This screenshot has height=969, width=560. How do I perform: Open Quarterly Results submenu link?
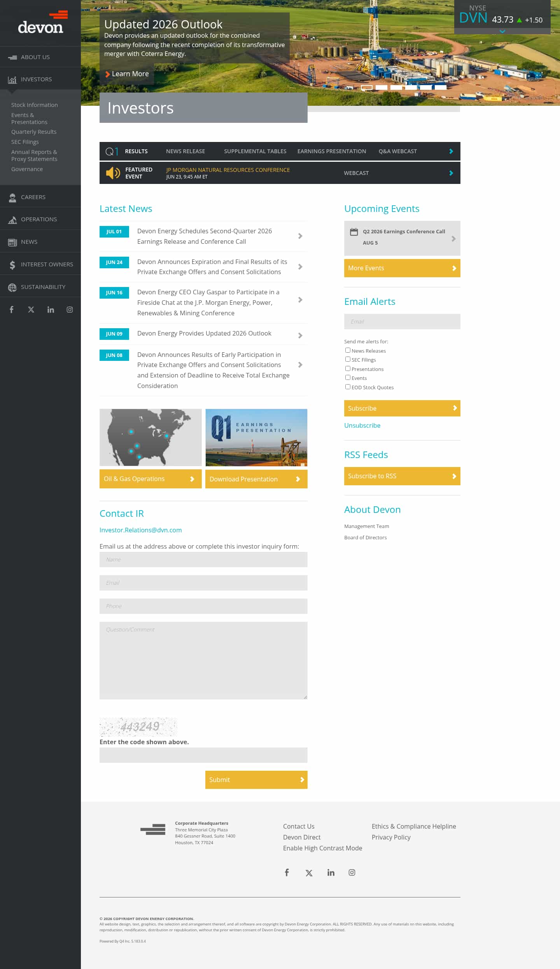click(34, 132)
